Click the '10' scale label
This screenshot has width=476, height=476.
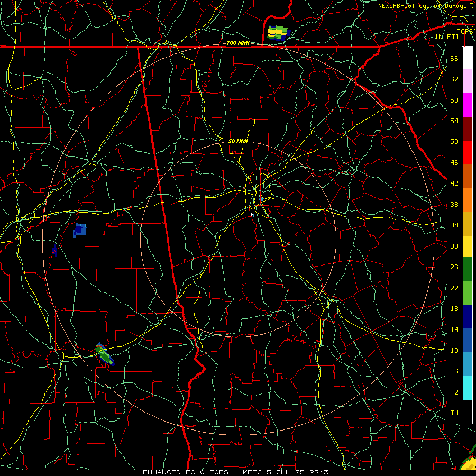point(454,350)
